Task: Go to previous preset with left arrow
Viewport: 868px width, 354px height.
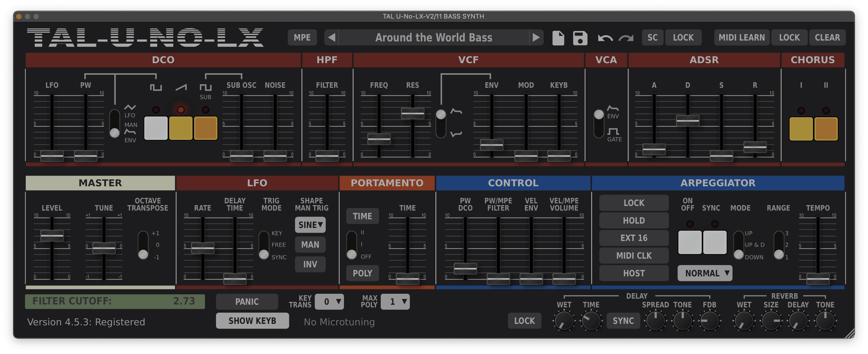Action: point(332,37)
